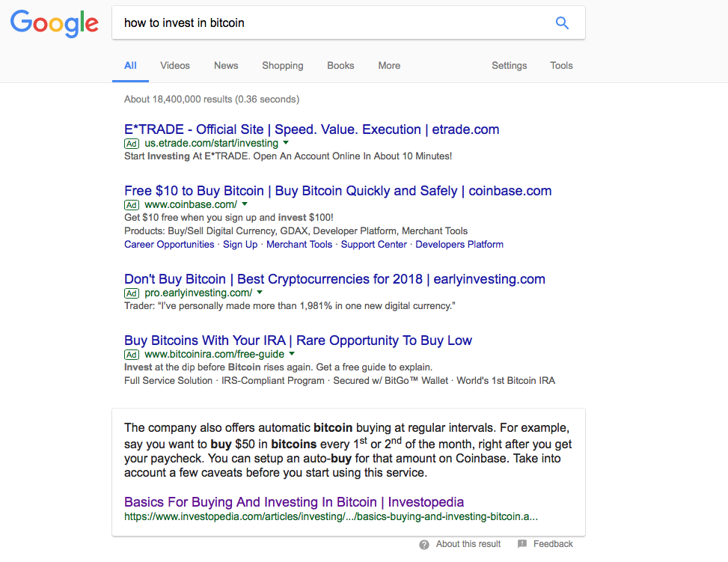Screen dimensions: 728x562
Task: Click the Ad badge on the E*TRADE result
Action: (x=132, y=143)
